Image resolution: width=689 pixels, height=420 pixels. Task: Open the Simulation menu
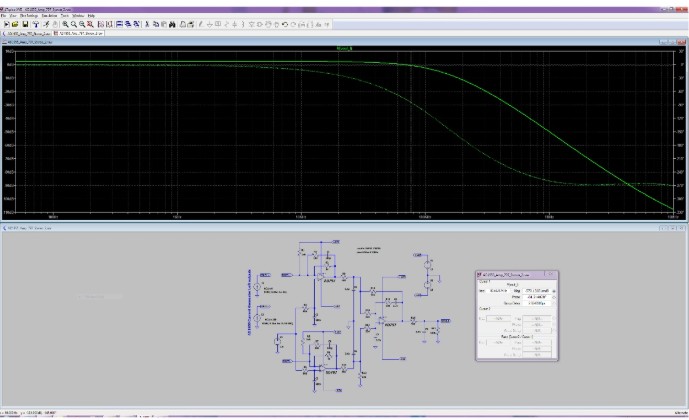[x=49, y=16]
